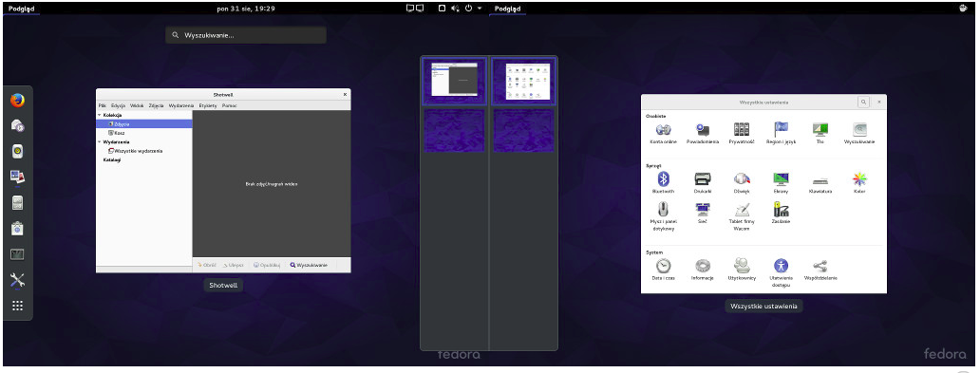
Task: Open Settings wrench-and-screwdriver icon in the dash
Action: coord(17,280)
